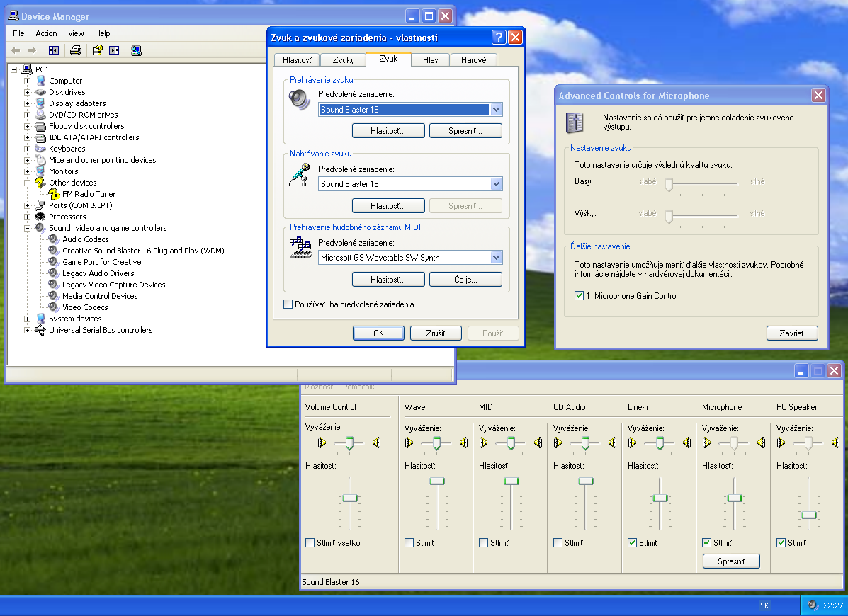This screenshot has height=616, width=848.
Task: Enable Používať iba predvolené zariadenia checkbox
Action: 288,304
